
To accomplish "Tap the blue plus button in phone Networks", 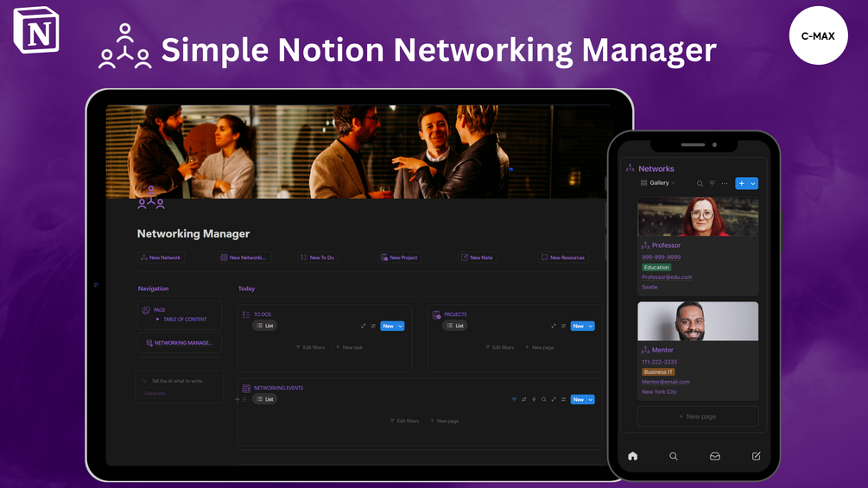I will pos(741,184).
